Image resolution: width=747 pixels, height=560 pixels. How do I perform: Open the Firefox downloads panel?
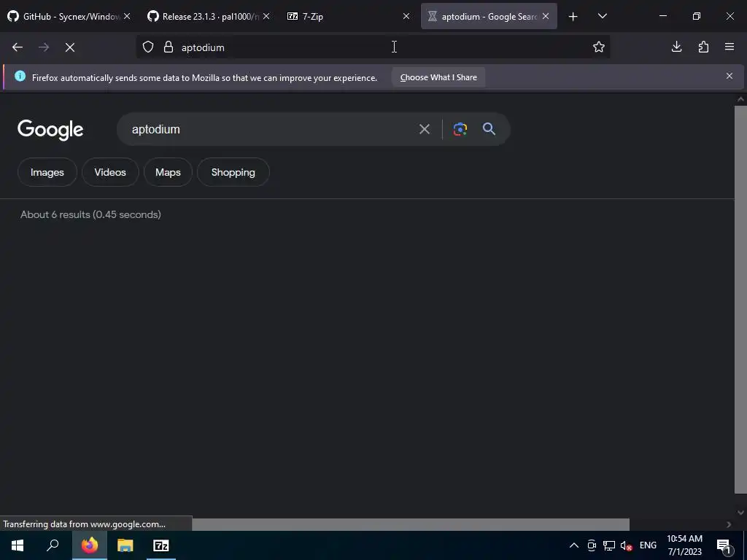point(676,47)
